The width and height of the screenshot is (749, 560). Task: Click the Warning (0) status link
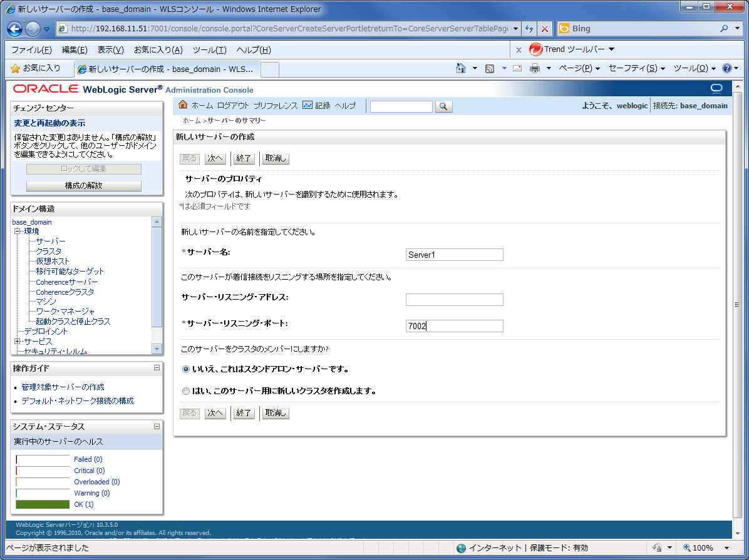point(91,493)
